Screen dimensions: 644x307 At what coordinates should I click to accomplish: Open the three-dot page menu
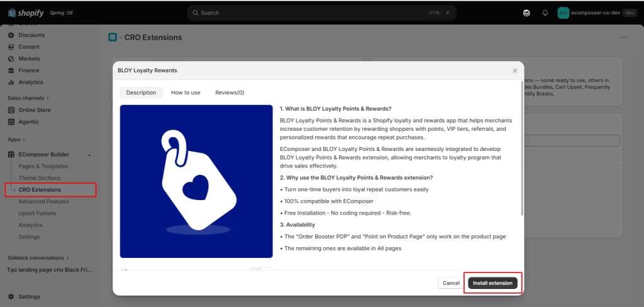click(623, 37)
